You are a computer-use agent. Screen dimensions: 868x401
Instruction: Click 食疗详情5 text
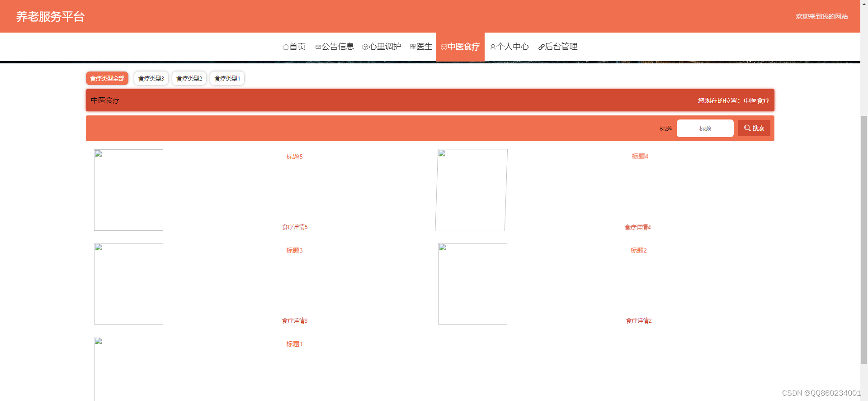point(295,227)
